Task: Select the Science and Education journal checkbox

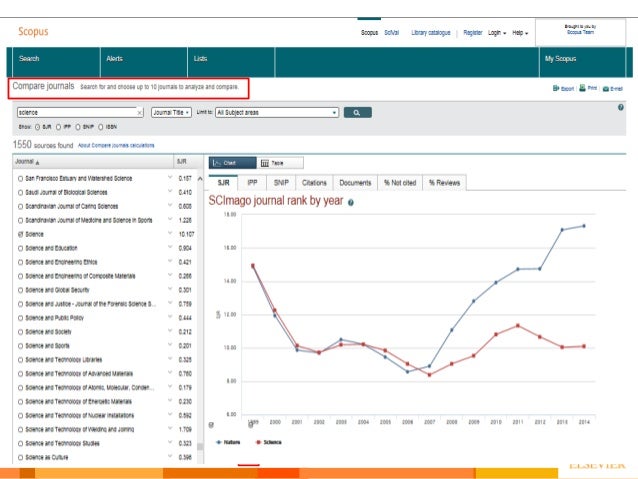Action: coord(20,247)
